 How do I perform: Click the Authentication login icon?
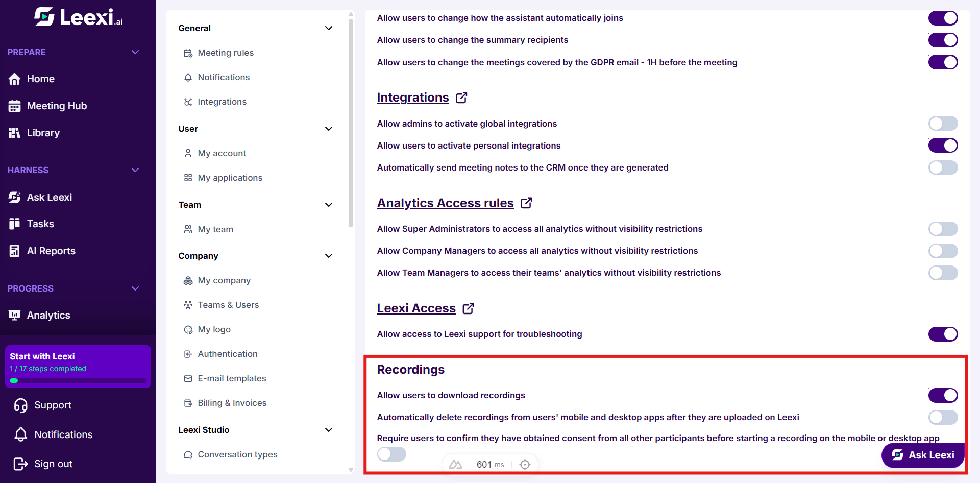(188, 354)
